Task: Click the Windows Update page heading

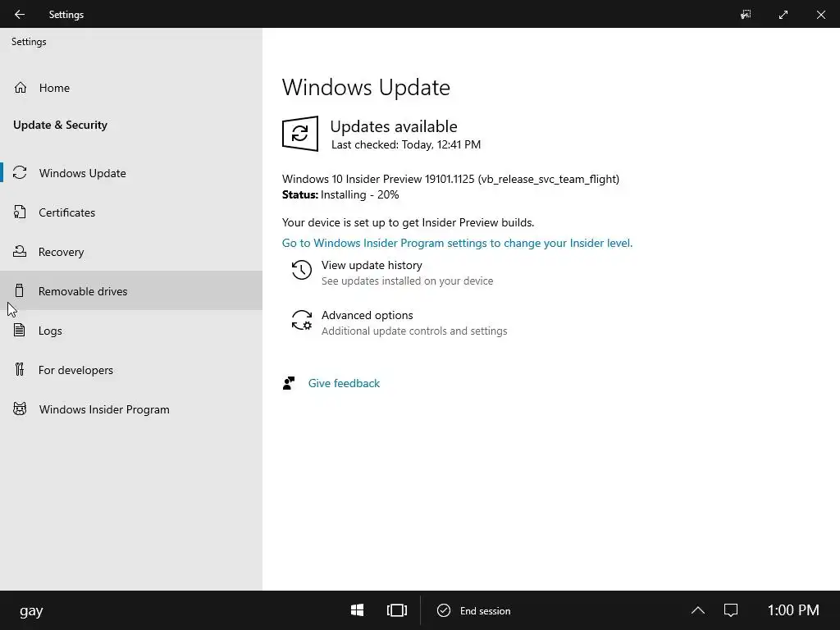Action: [366, 87]
